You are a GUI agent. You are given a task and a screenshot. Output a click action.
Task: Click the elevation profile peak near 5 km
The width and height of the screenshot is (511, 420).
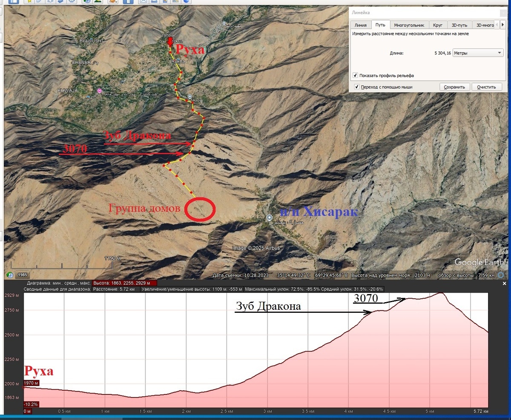441,293
